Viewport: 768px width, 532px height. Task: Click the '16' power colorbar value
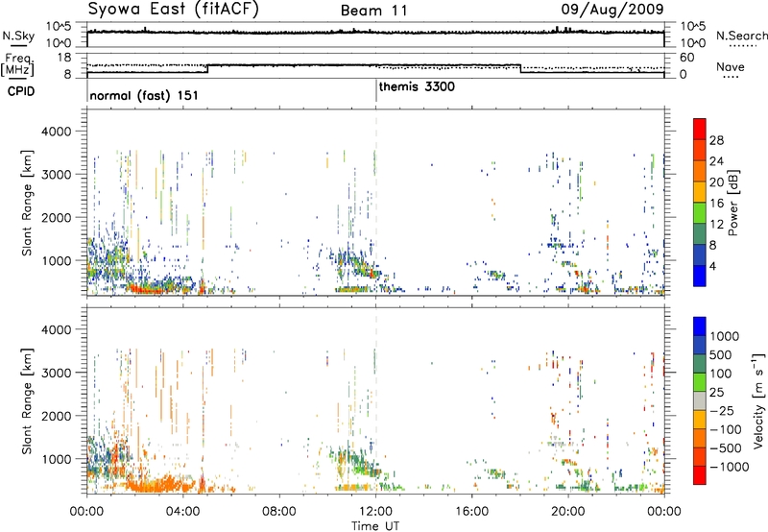click(716, 203)
